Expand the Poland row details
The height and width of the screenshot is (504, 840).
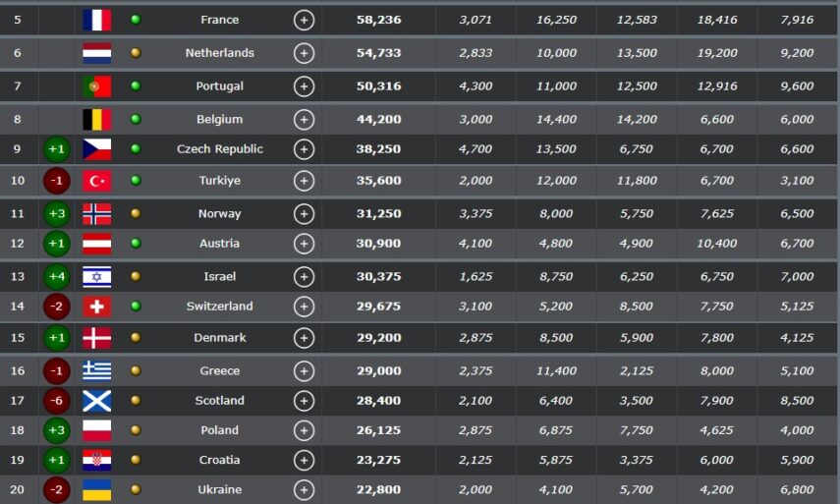tap(305, 430)
